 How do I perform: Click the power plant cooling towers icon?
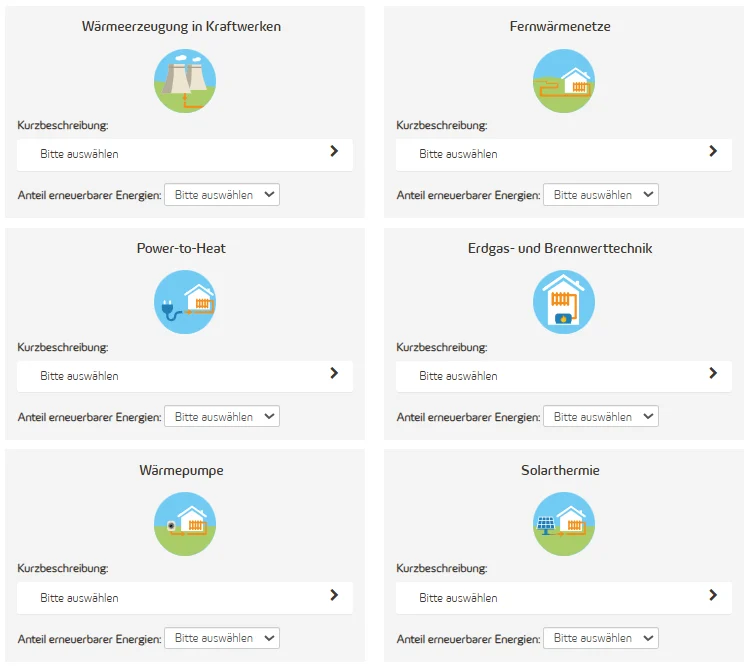click(x=184, y=80)
